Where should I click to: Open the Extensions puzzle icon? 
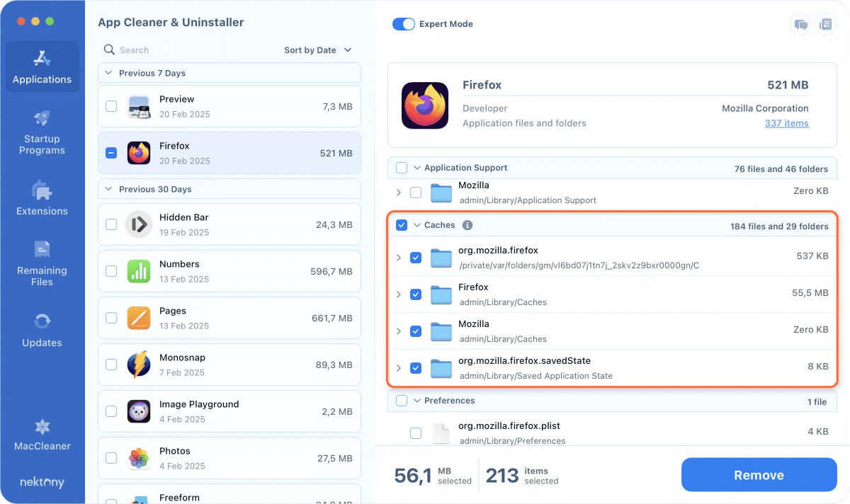(42, 190)
